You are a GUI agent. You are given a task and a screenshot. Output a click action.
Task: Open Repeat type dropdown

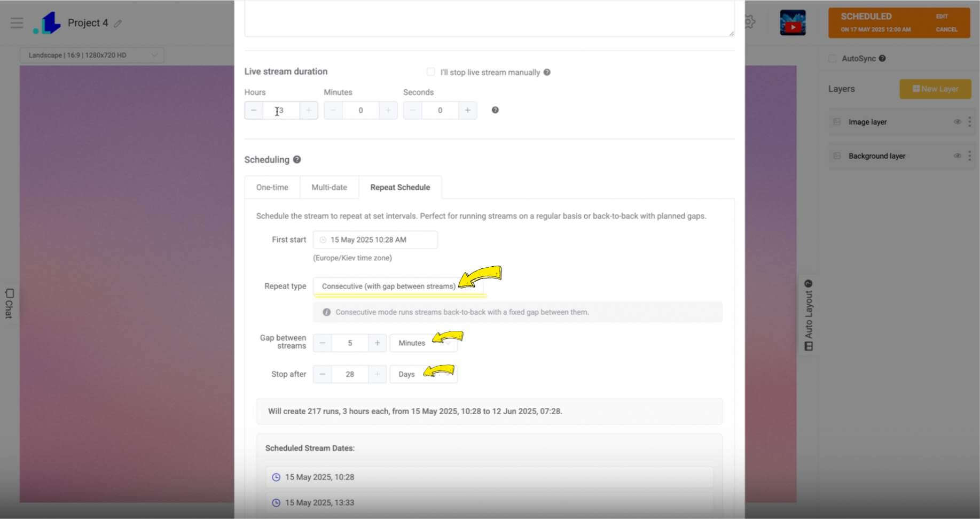398,286
